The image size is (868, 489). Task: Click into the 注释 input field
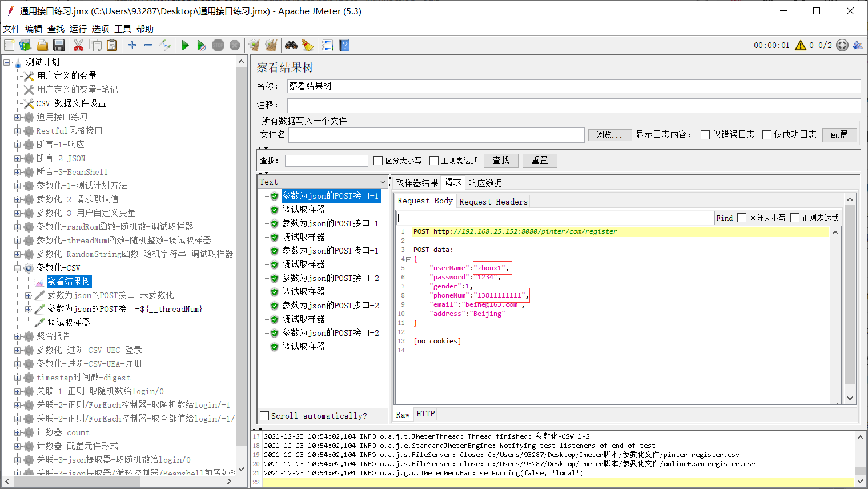point(574,105)
